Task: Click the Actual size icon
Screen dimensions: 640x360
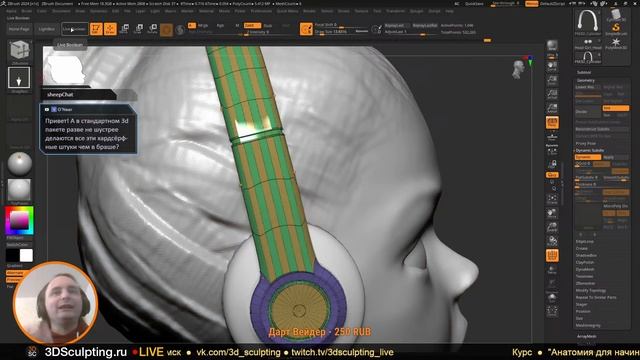Action: 552,95
